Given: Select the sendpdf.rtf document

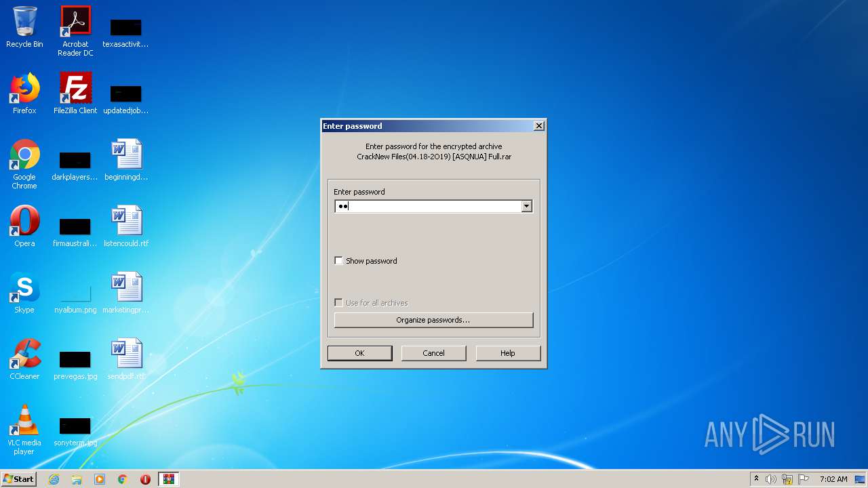Looking at the screenshot, I should point(126,359).
